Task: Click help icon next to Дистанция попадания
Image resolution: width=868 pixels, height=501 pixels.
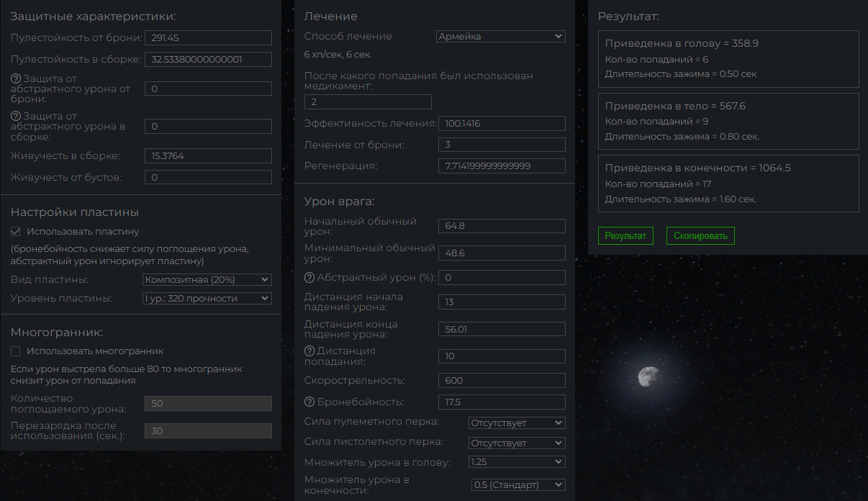Action: [x=309, y=351]
